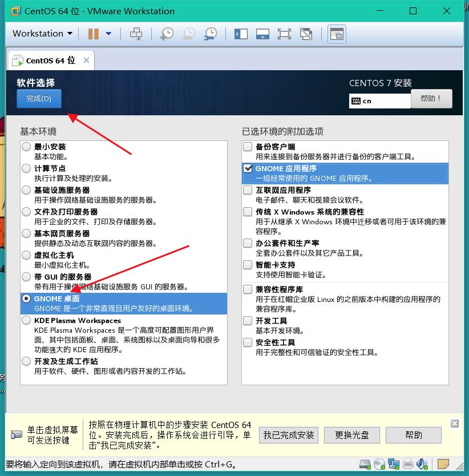Image resolution: width=469 pixels, height=476 pixels.
Task: Select 基础设施服务器 radio button
Action: 26,190
